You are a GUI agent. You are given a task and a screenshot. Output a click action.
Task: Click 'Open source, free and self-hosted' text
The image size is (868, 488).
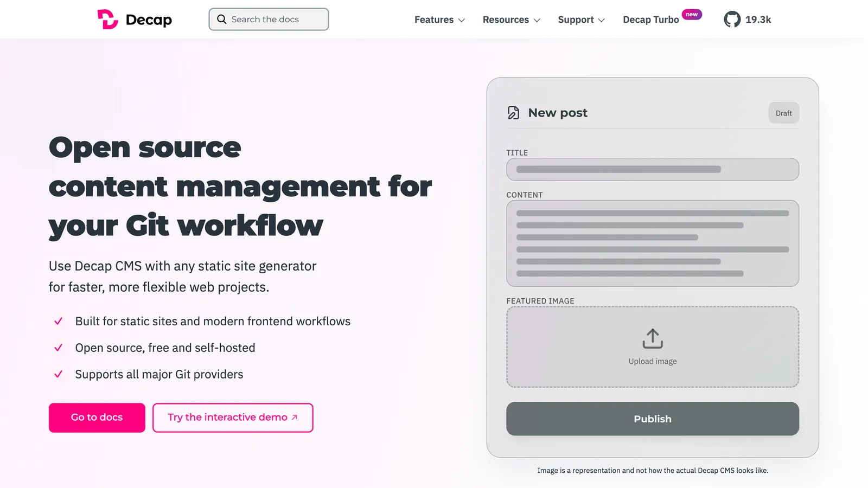165,348
